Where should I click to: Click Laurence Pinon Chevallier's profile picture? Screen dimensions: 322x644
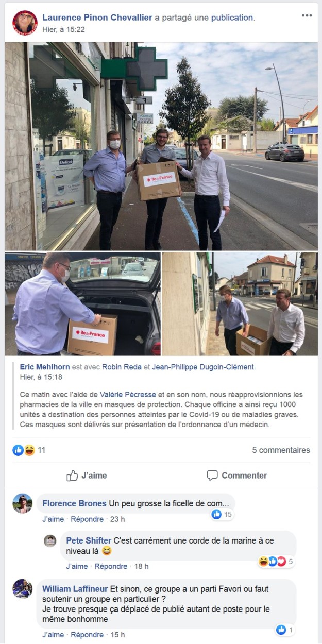(25, 23)
